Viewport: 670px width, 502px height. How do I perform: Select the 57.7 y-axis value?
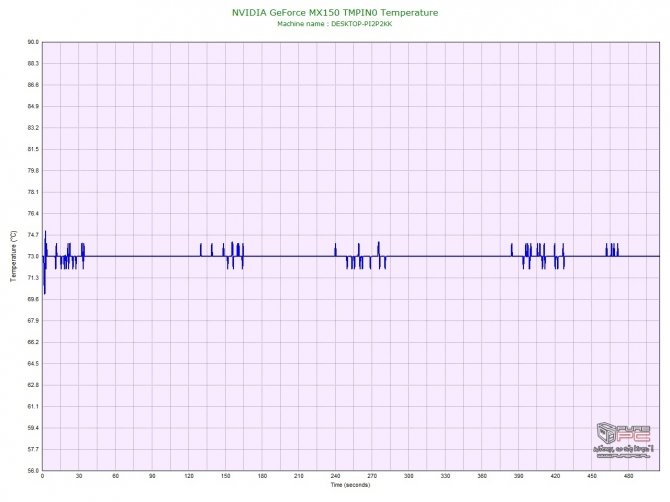coord(33,449)
